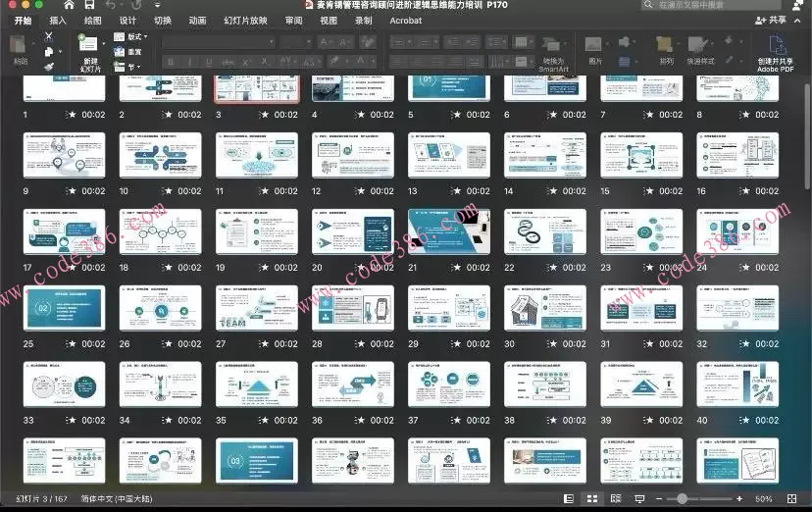Open the quick access toolbar customize arrow
The width and height of the screenshot is (812, 512).
(x=158, y=5)
